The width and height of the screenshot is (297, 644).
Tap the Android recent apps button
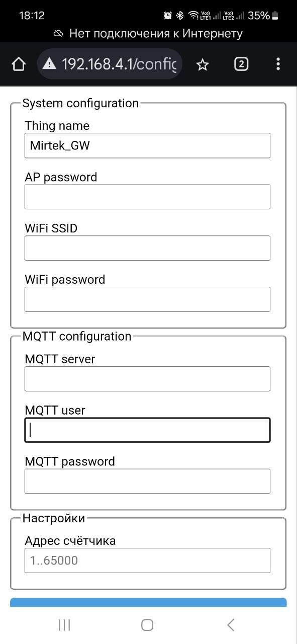coord(64,625)
